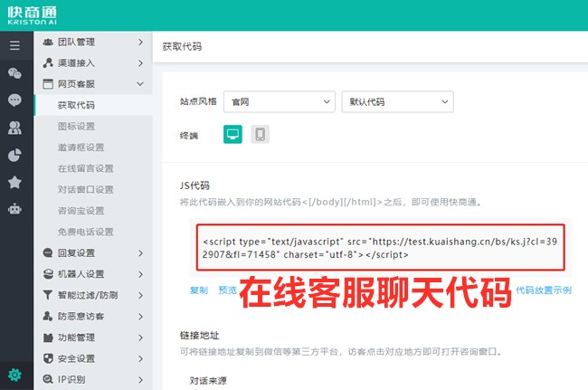Select 图标设置 in the submenu
Viewport: 588px width, 390px height.
coord(76,127)
